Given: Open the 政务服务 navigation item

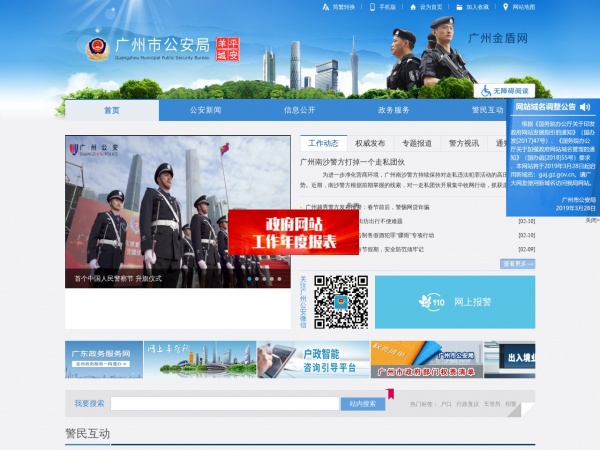Looking at the screenshot, I should tap(393, 110).
